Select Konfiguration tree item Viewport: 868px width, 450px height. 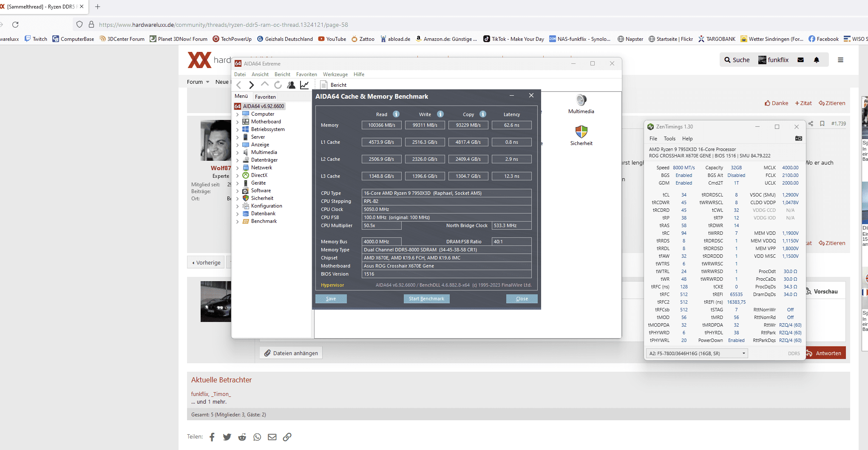pos(267,206)
